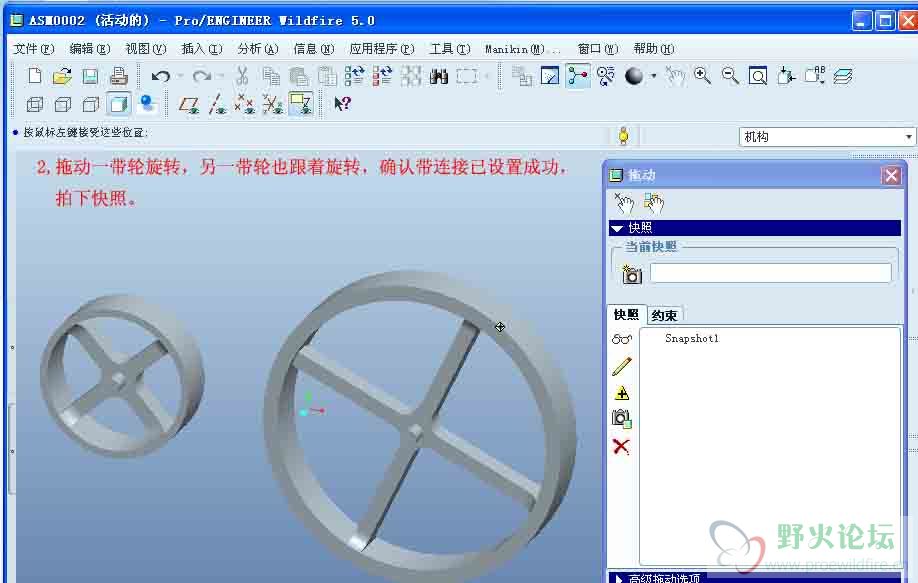Viewport: 918px width, 583px height.
Task: Click the selection box icon
Action: [467, 76]
